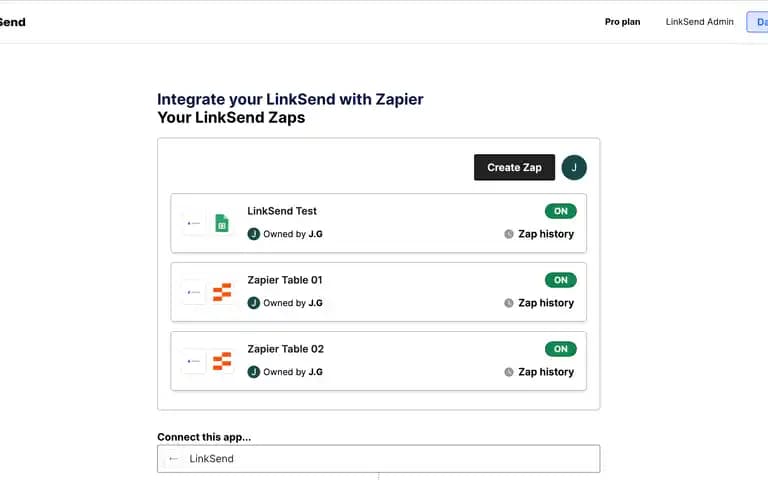
Task: Open Zap history for Zapier Table 02
Action: point(546,372)
